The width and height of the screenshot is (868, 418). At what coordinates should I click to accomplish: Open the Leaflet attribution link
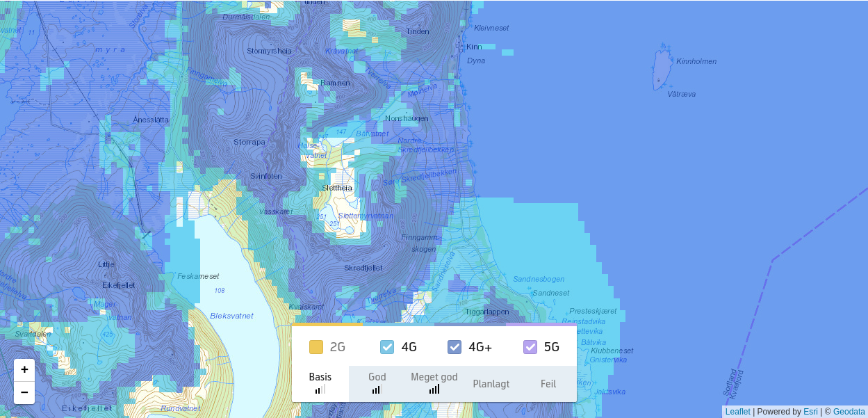[x=738, y=411]
